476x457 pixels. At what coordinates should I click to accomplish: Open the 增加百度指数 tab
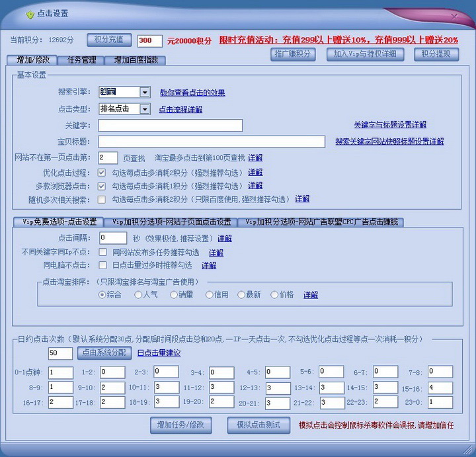(136, 60)
